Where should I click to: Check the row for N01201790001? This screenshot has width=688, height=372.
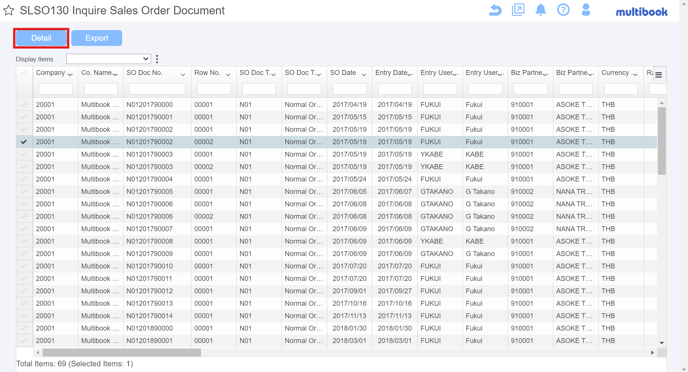24,117
